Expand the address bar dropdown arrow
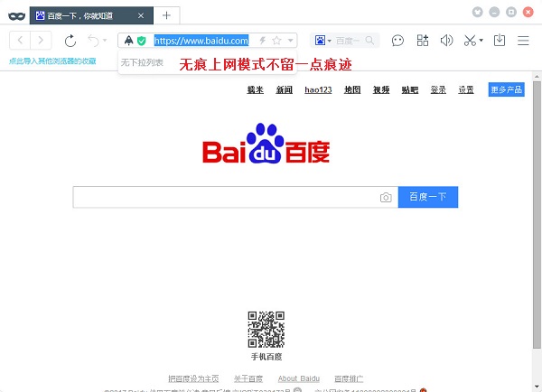 [x=291, y=41]
